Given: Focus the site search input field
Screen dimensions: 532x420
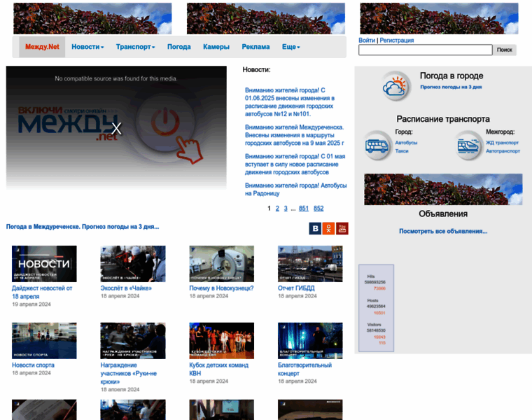Looking at the screenshot, I should coord(425,50).
